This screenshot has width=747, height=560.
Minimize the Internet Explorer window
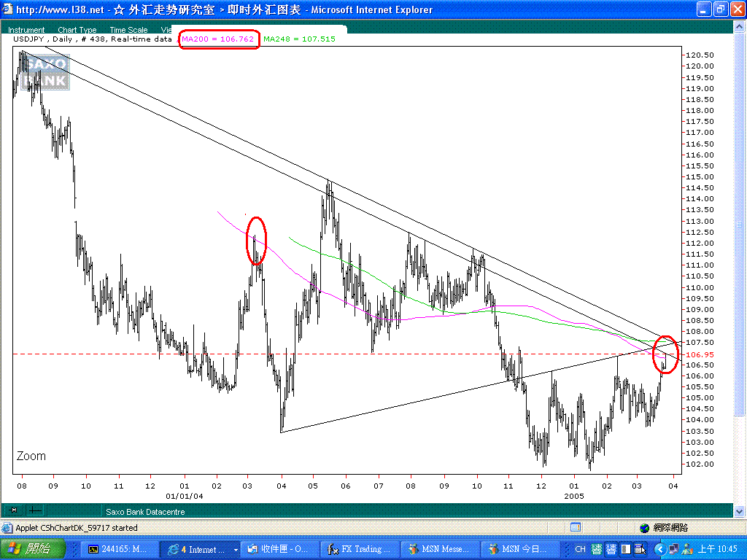(703, 9)
